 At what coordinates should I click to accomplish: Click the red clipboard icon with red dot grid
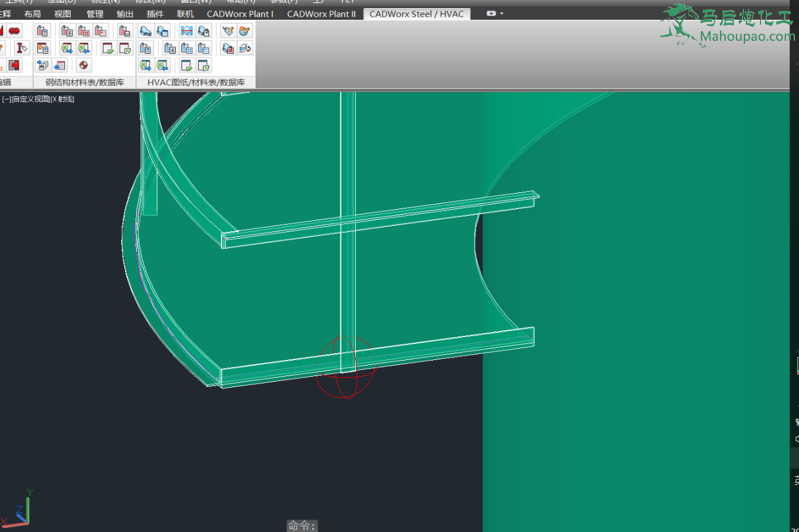coord(85,30)
